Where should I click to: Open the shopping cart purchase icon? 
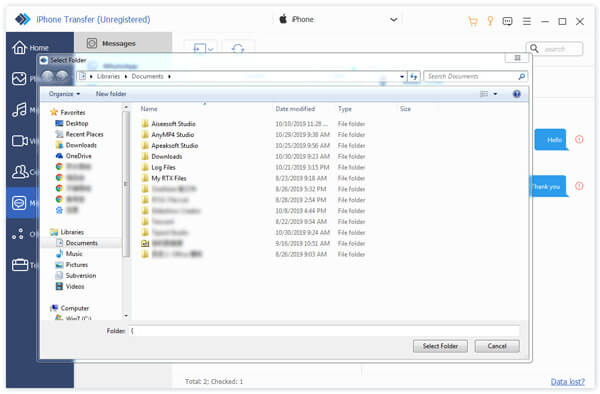tap(473, 21)
